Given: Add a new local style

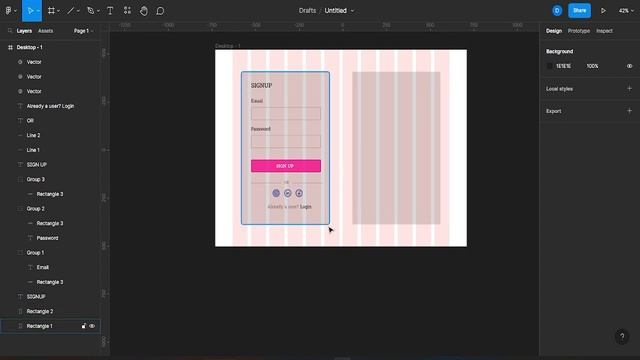Looking at the screenshot, I should (x=629, y=89).
